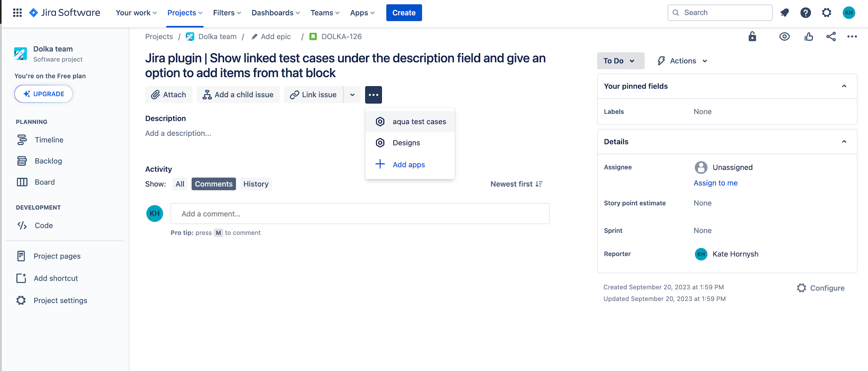Toggle the watch eye icon
The image size is (868, 371).
tap(784, 36)
